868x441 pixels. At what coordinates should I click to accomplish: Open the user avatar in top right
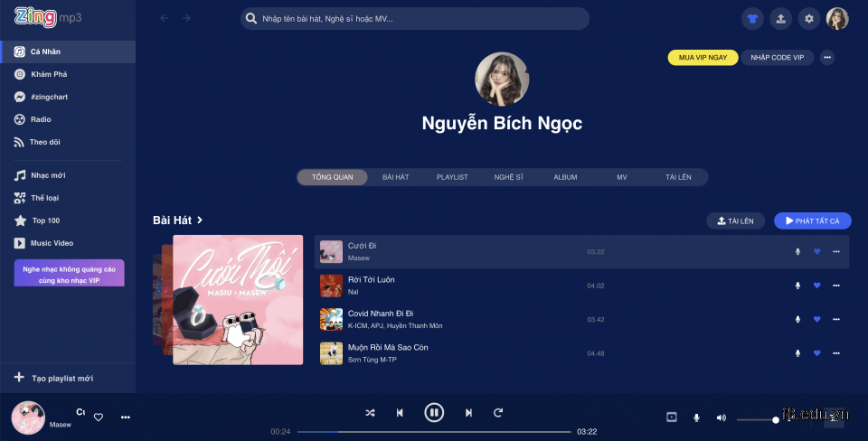[x=837, y=19]
